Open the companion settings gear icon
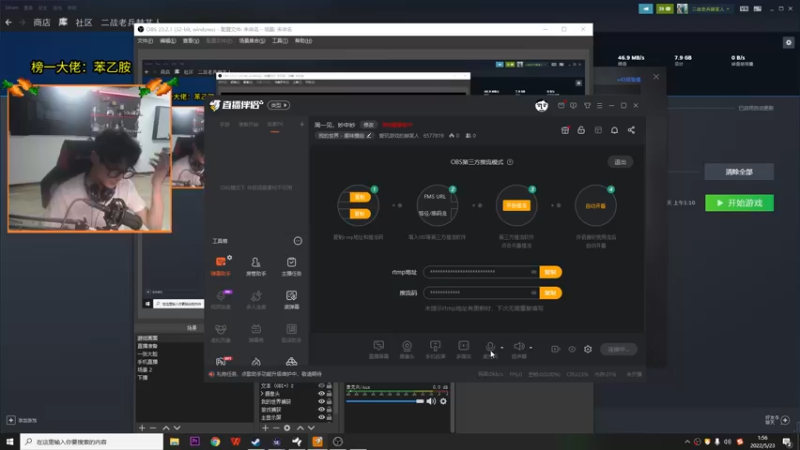This screenshot has width=800, height=450. tap(588, 349)
